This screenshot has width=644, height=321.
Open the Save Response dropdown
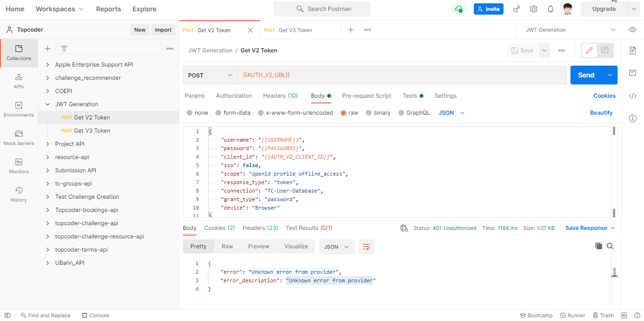[x=590, y=228]
